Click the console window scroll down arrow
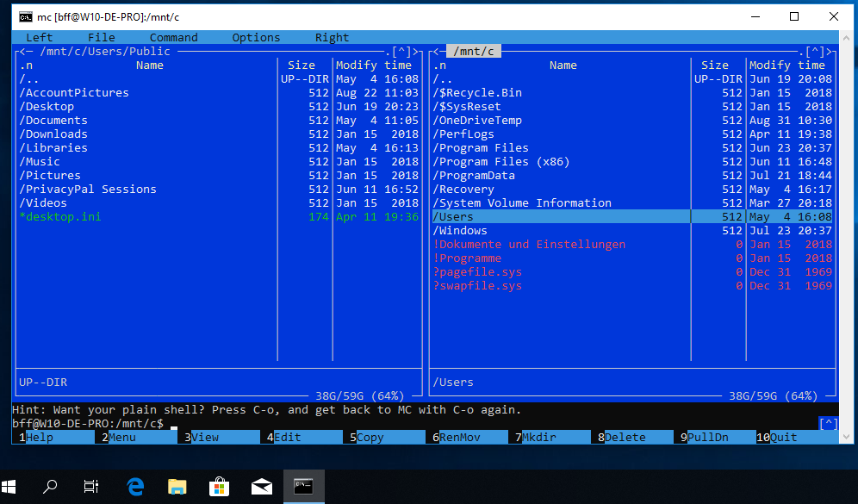Viewport: 858px width, 504px height. 847,438
